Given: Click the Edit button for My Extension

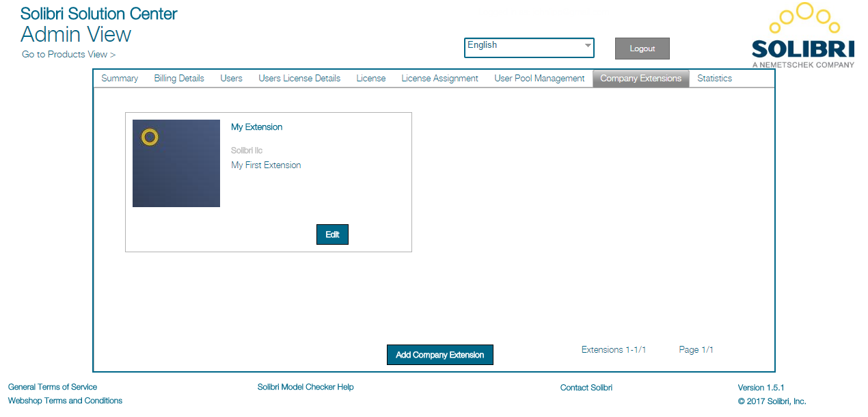Looking at the screenshot, I should click(332, 234).
